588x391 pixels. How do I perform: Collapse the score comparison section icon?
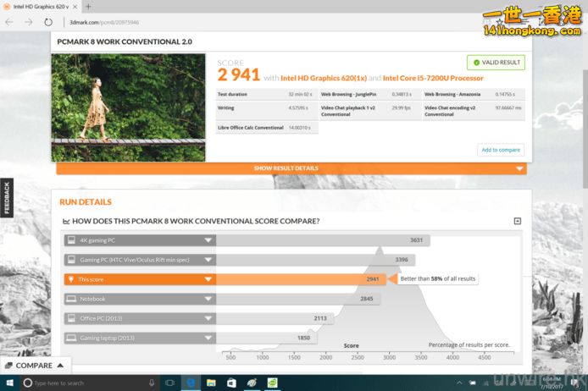(517, 221)
